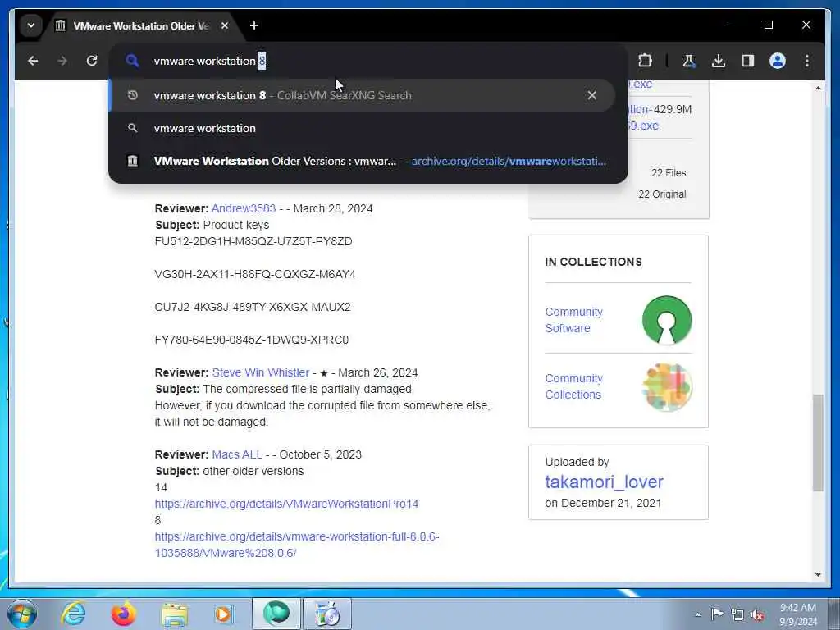This screenshot has width=840, height=630.
Task: Minimize the browser window
Action: point(731,25)
